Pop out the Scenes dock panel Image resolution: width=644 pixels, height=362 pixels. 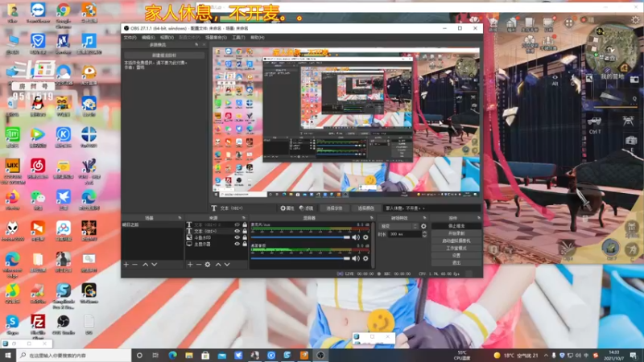(179, 218)
